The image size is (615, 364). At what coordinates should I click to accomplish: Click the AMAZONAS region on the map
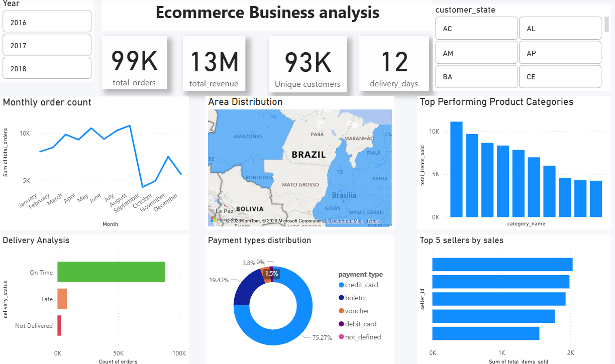tap(248, 137)
